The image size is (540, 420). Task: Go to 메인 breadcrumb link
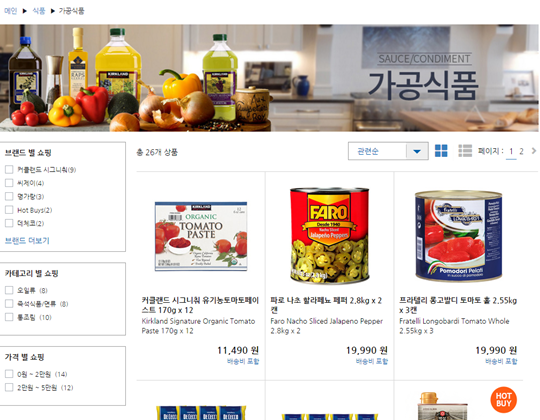(x=10, y=11)
